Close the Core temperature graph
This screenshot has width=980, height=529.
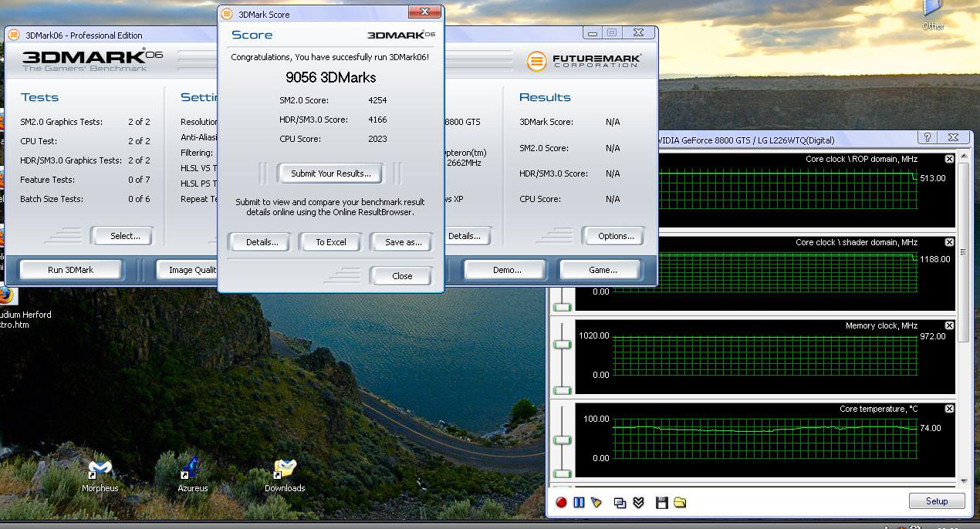pos(949,409)
